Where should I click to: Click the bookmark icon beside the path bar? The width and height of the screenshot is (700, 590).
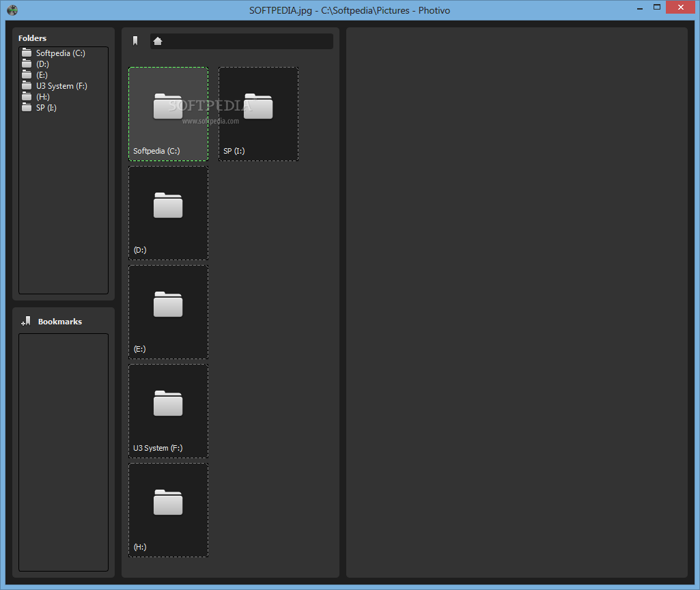[x=135, y=41]
